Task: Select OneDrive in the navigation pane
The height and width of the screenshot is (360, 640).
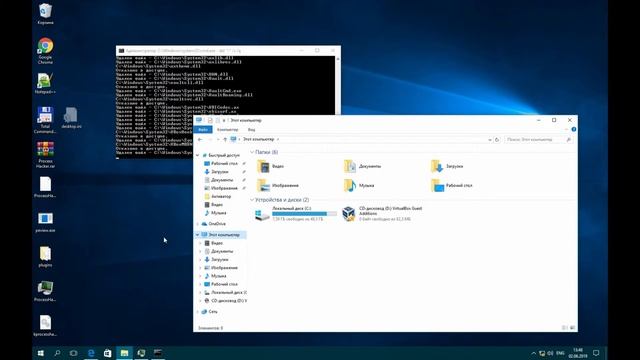Action: [213, 224]
